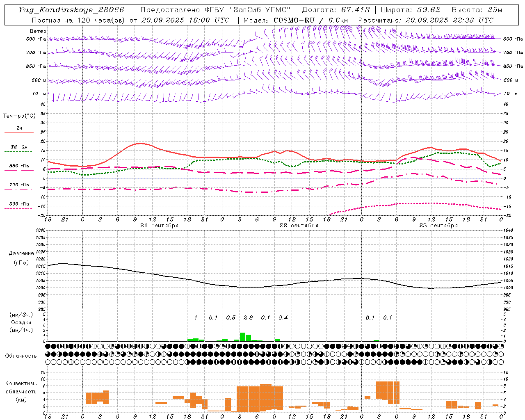
Task: Click the short-dash 500 гПа temperature legend line
Action: click(19, 208)
